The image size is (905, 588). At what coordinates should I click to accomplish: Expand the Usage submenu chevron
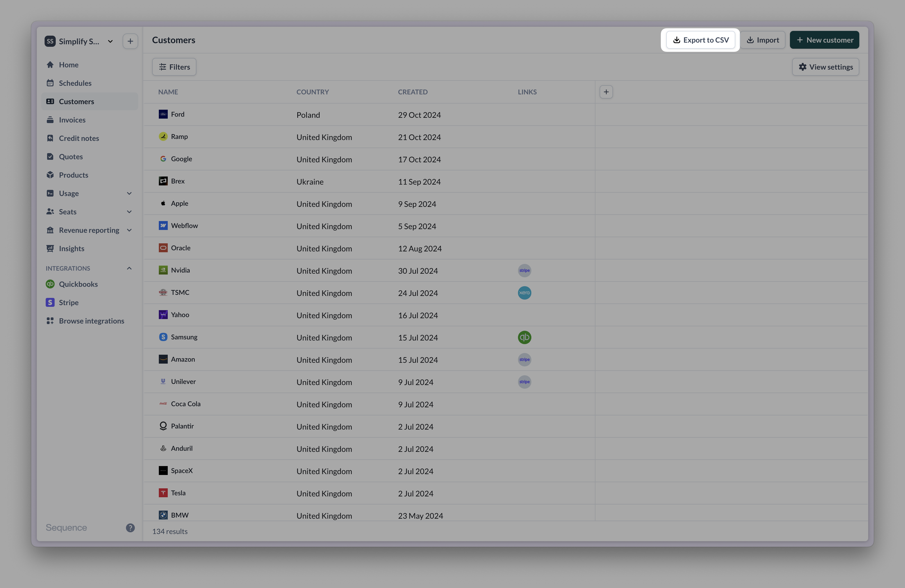[x=129, y=193]
